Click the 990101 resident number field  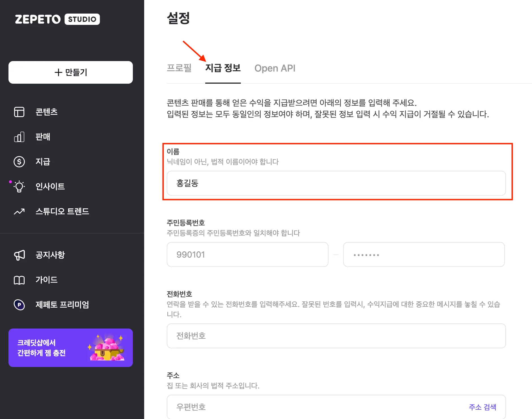click(247, 254)
